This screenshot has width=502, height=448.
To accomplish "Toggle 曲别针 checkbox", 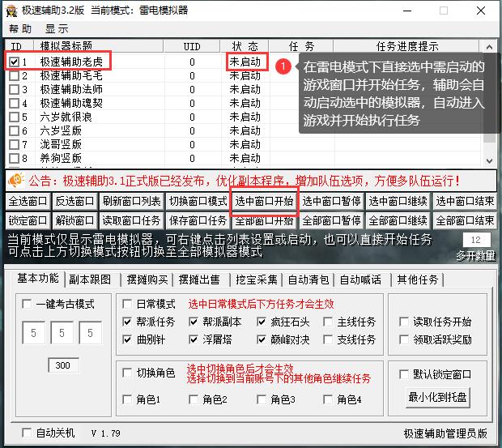I will tap(127, 339).
